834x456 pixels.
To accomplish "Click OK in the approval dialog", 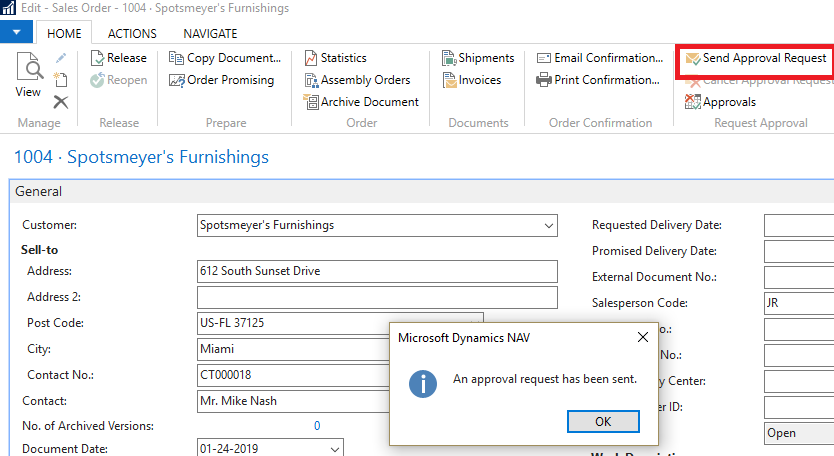I will click(x=603, y=421).
